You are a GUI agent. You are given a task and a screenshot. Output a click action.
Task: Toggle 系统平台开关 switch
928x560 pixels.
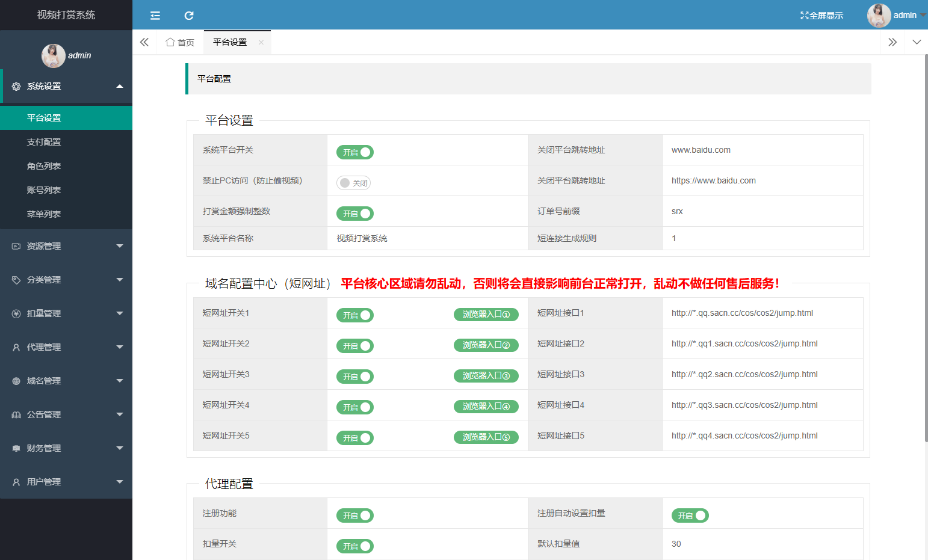click(355, 152)
